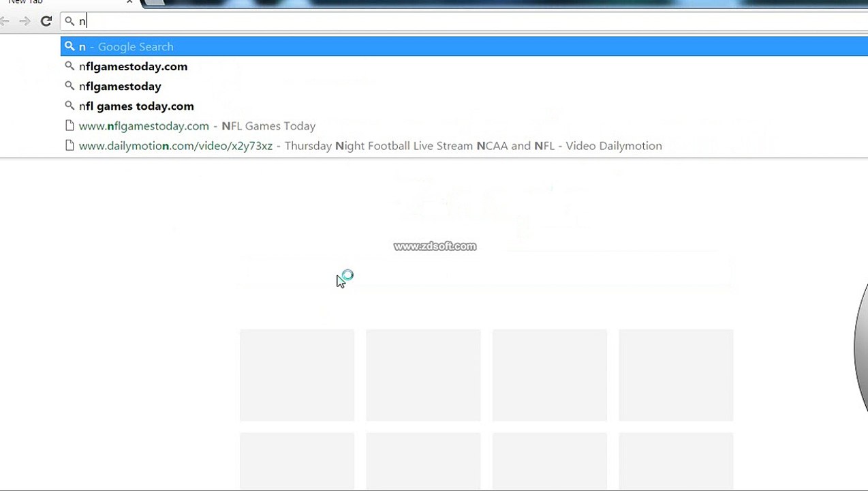Click page icon beside dailymotion suggestion
Image resolution: width=868 pixels, height=491 pixels.
coord(69,145)
